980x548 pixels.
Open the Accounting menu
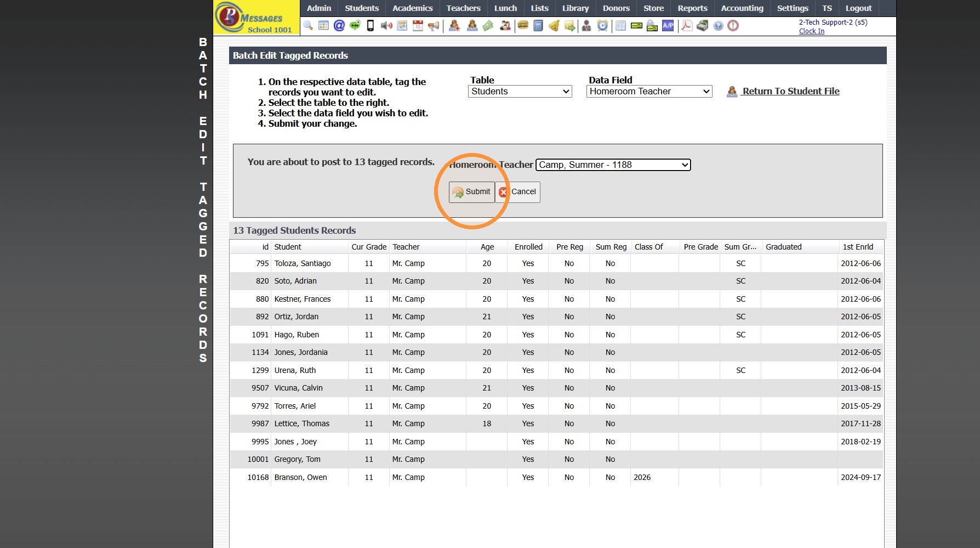(x=742, y=8)
